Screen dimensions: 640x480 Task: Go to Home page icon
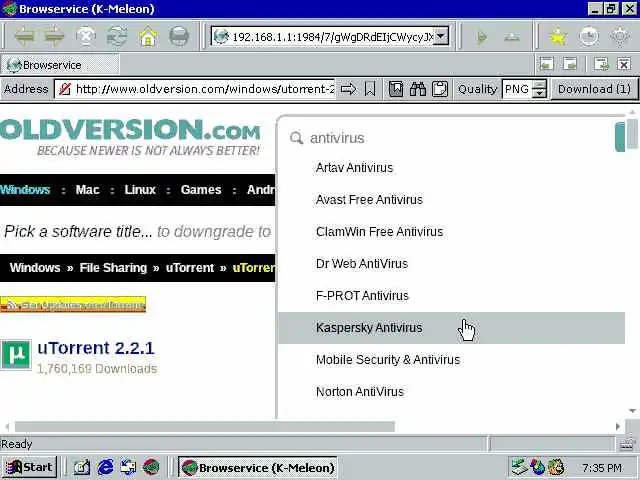click(148, 37)
